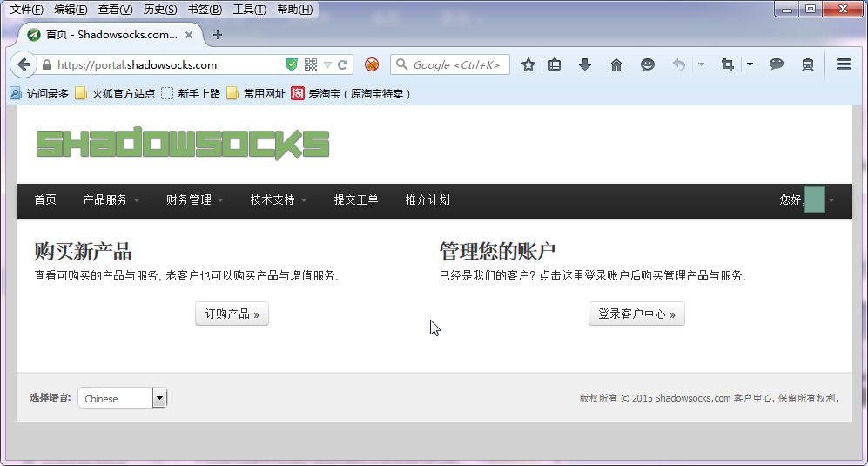Open the chat bubble toolbar icon

point(776,64)
